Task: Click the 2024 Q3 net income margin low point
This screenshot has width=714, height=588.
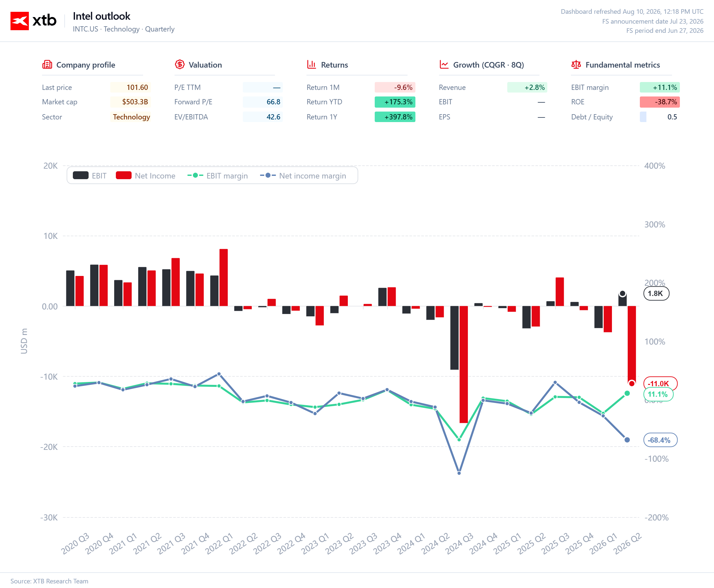Action: [459, 473]
